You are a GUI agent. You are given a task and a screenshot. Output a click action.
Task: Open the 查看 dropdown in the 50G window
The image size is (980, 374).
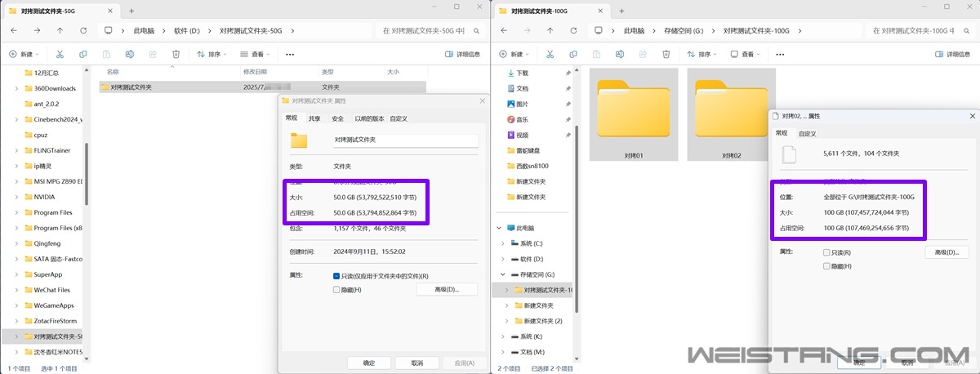click(x=256, y=55)
